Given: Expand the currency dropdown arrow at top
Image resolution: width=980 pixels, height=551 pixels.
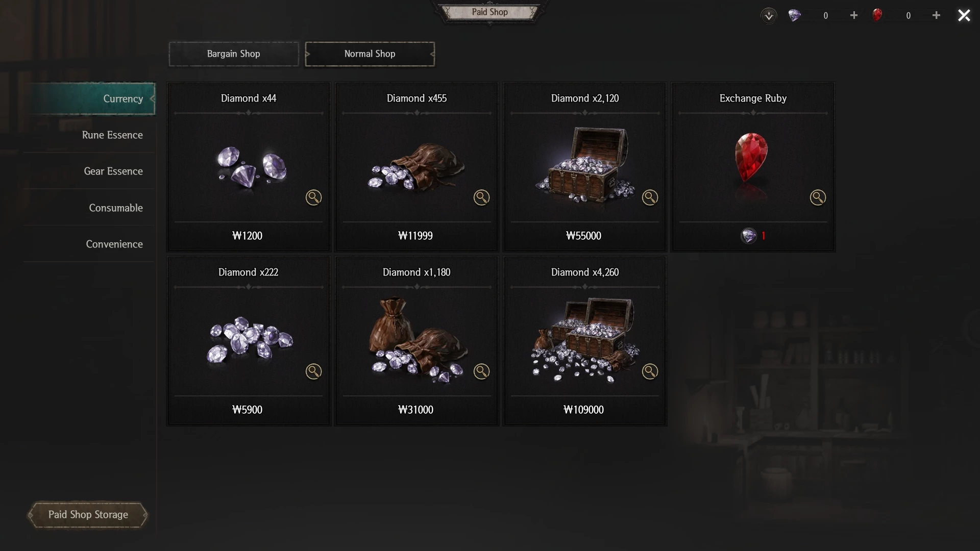Looking at the screenshot, I should (769, 15).
